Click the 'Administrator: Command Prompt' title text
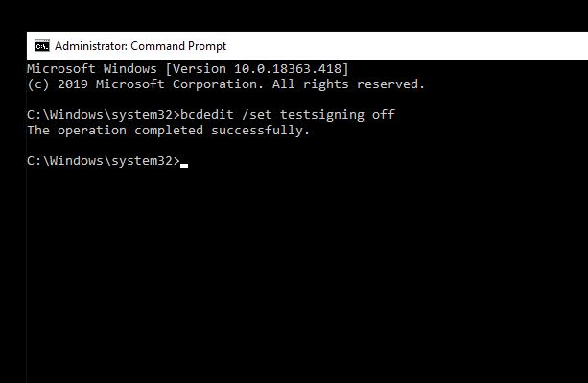This screenshot has width=588, height=383. tap(141, 46)
